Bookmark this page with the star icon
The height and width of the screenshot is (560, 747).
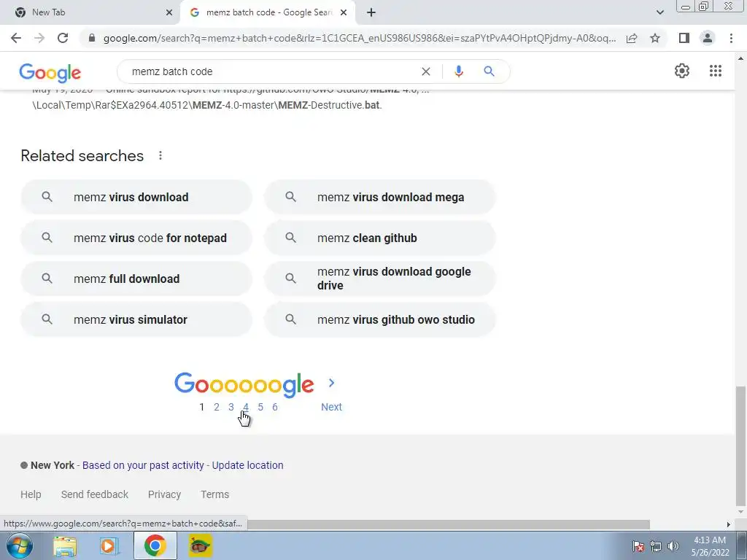click(655, 38)
